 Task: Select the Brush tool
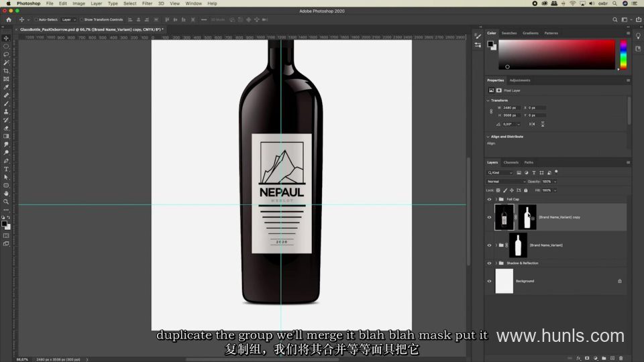click(6, 103)
